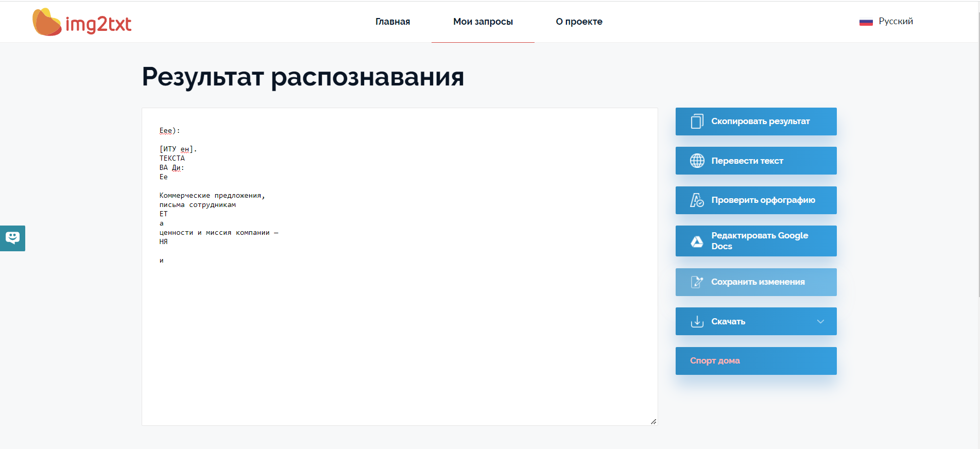
Task: Open the Мои запросы tab
Action: pos(483,22)
